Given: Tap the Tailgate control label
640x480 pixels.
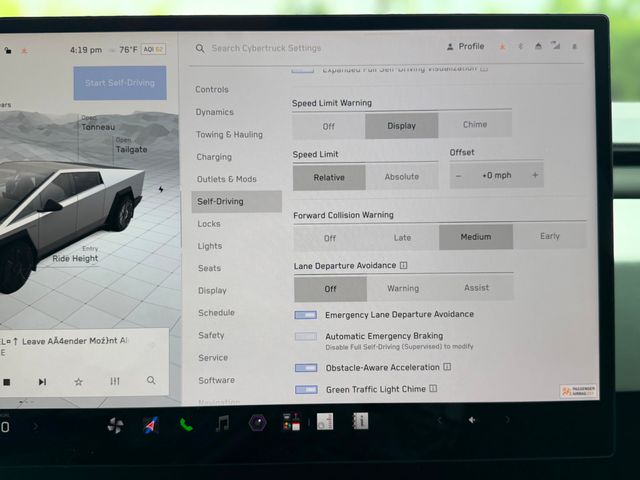Looking at the screenshot, I should 131,149.
